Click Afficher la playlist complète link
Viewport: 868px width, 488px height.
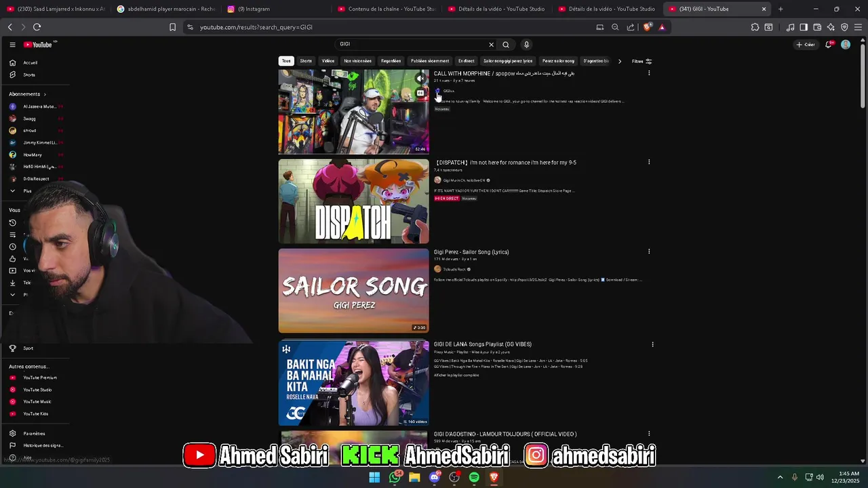pos(456,375)
